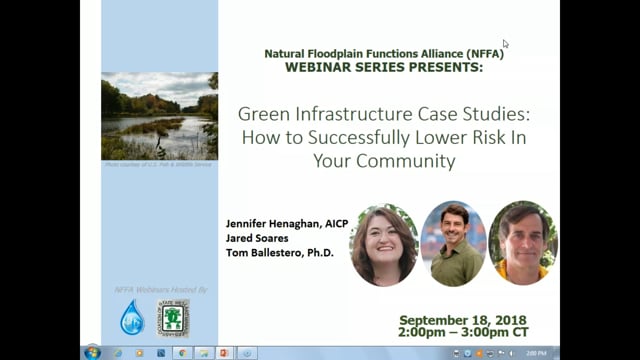Click the Natural Floodplain Functions Alliance heading

point(384,53)
